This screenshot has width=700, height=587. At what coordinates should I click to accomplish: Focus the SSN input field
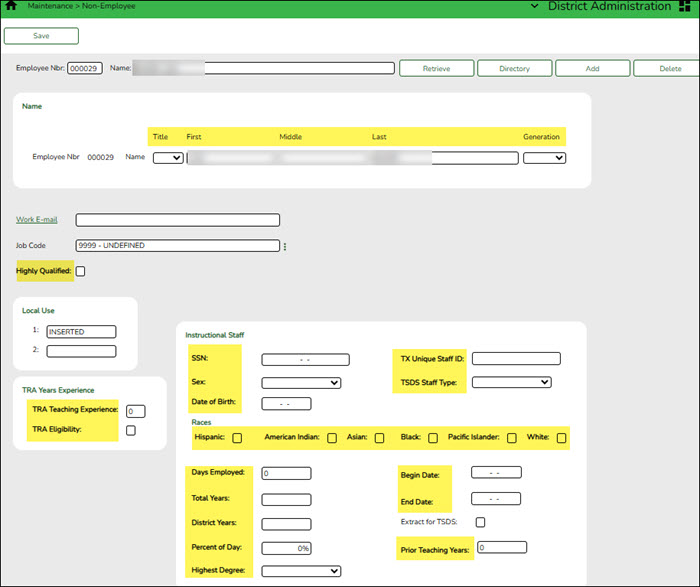point(305,360)
